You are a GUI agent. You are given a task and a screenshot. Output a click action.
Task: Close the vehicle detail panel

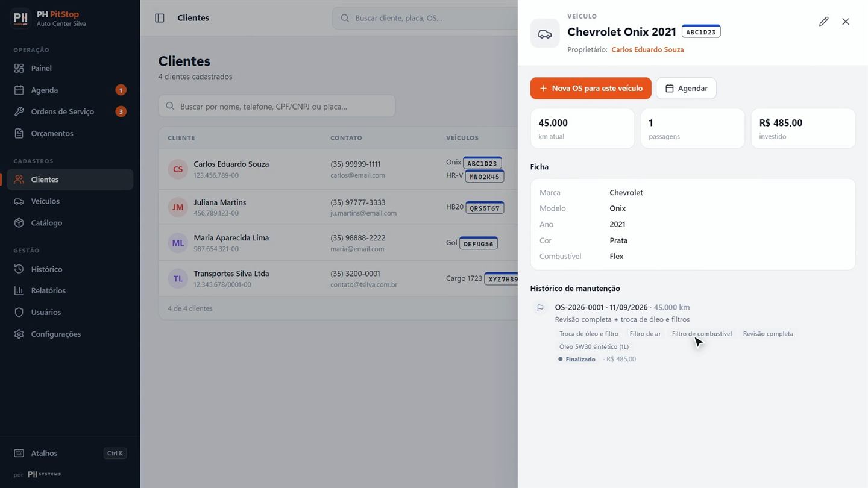click(846, 22)
